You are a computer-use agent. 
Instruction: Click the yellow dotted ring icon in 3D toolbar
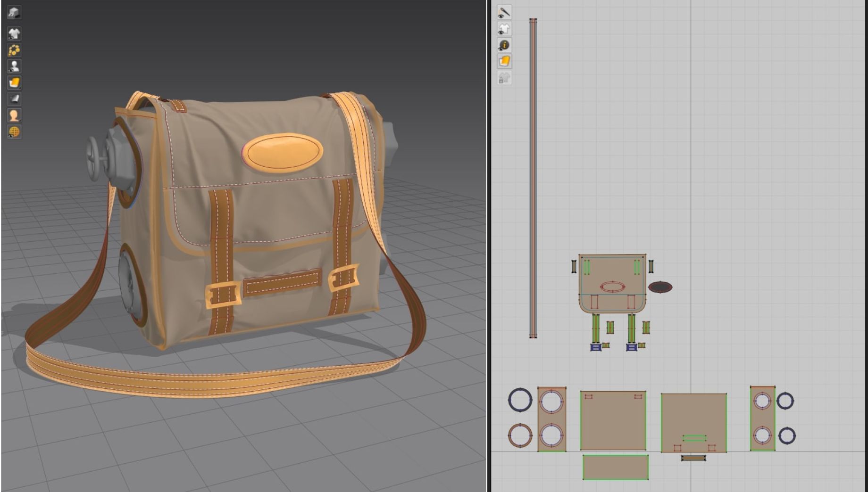point(14,50)
